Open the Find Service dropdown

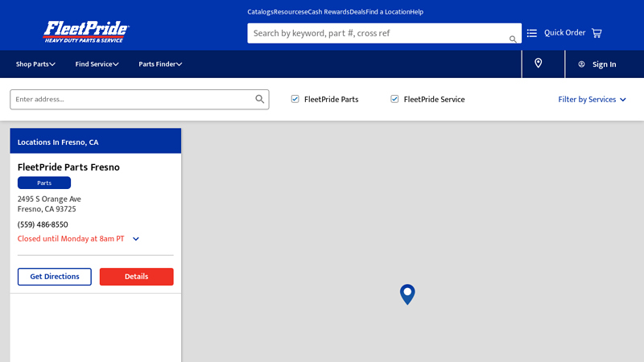[x=97, y=64]
